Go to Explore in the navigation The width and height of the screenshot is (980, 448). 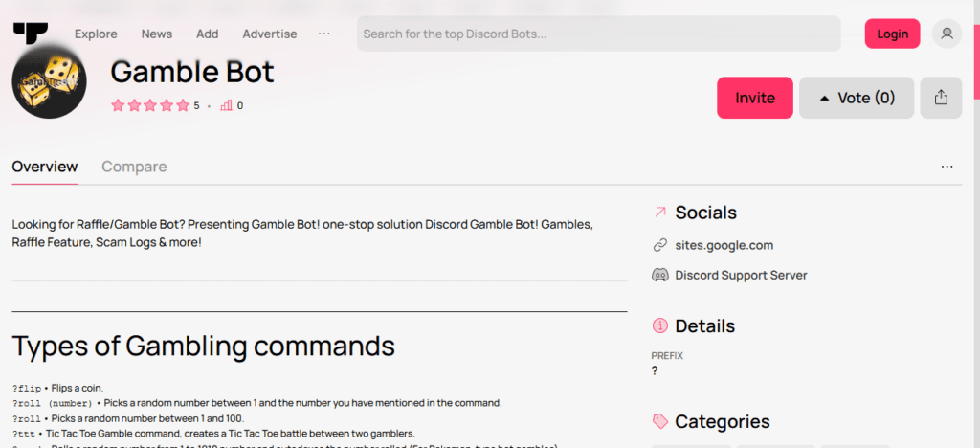pos(96,34)
